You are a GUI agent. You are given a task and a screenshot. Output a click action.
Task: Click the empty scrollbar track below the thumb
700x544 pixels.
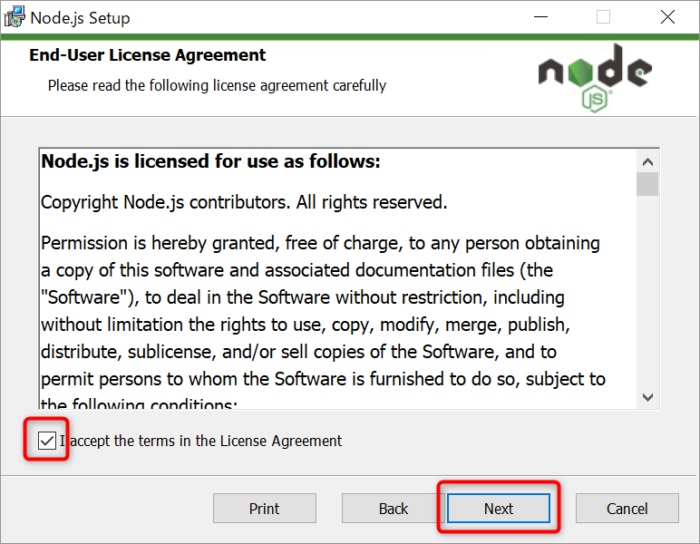click(648, 300)
